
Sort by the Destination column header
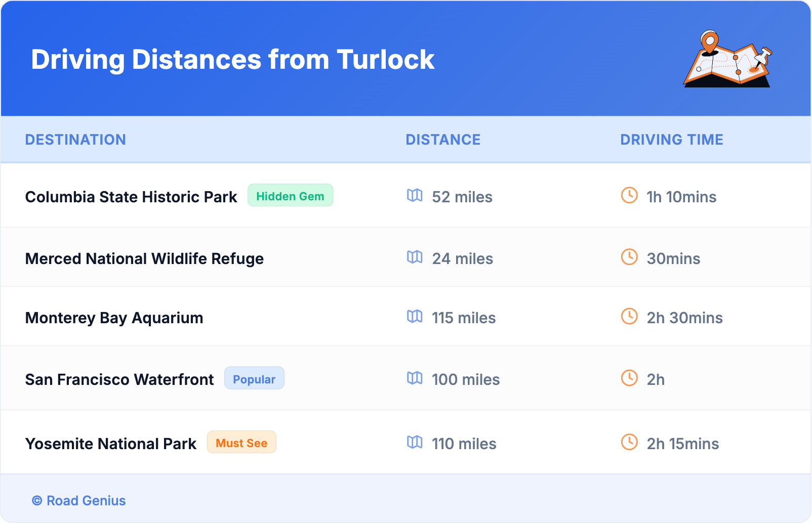point(75,140)
